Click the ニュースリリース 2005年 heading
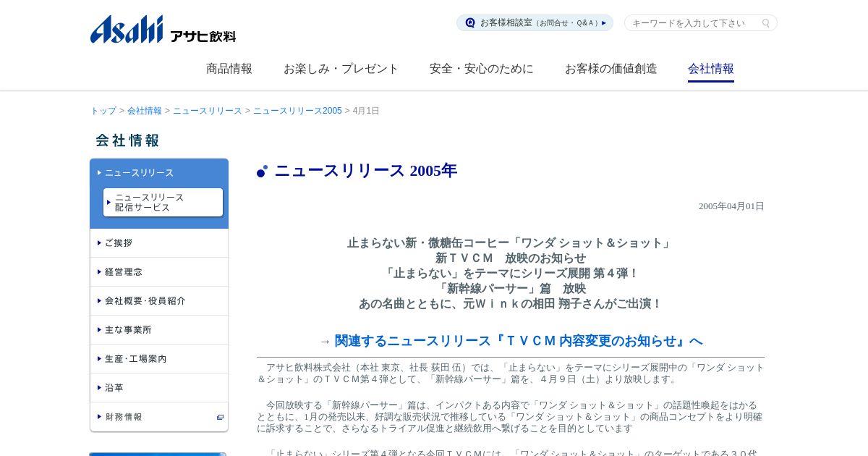This screenshot has width=868, height=456. click(365, 171)
